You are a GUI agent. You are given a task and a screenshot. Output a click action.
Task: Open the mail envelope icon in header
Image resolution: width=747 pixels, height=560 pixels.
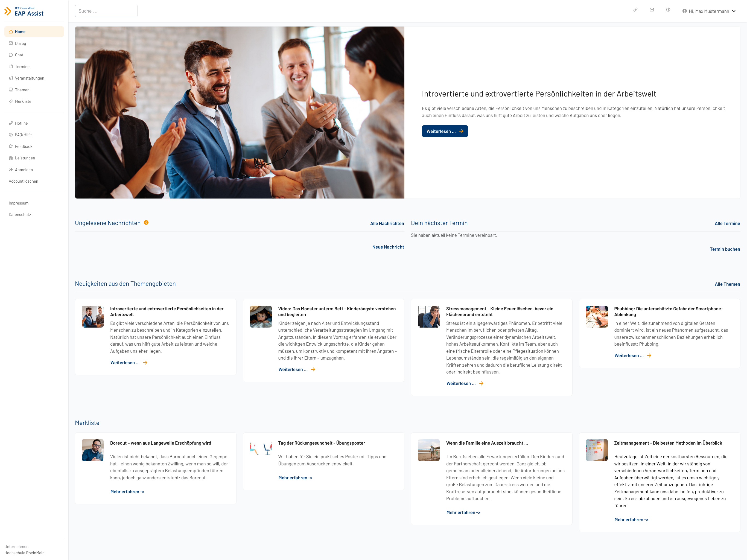point(652,10)
